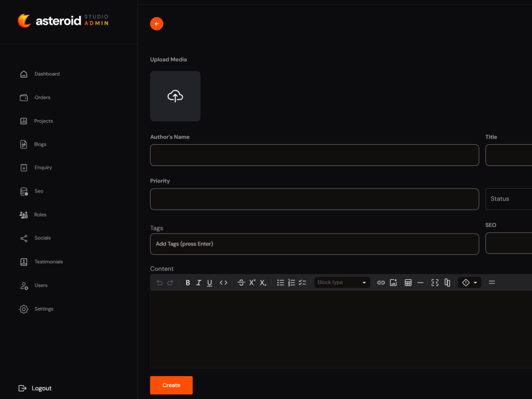Click the Create button

pyautogui.click(x=171, y=385)
